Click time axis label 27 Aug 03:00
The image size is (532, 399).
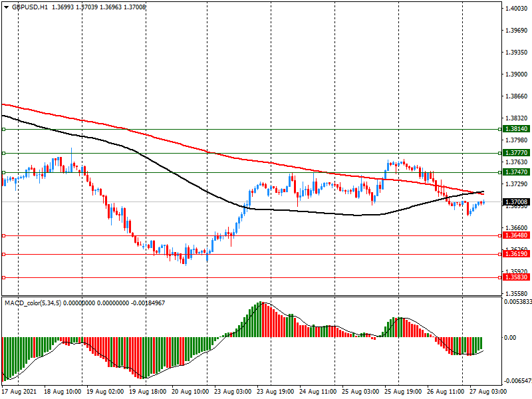coord(488,392)
